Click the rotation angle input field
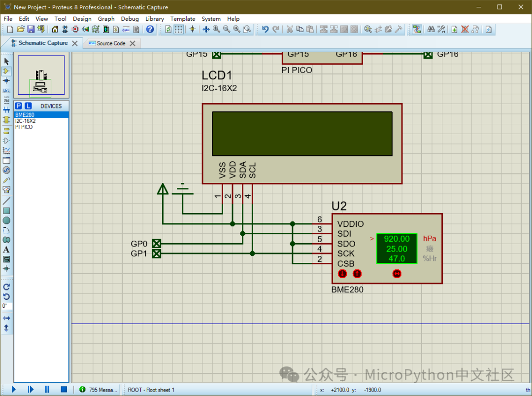Viewport: 532px width, 396px height. point(7,306)
